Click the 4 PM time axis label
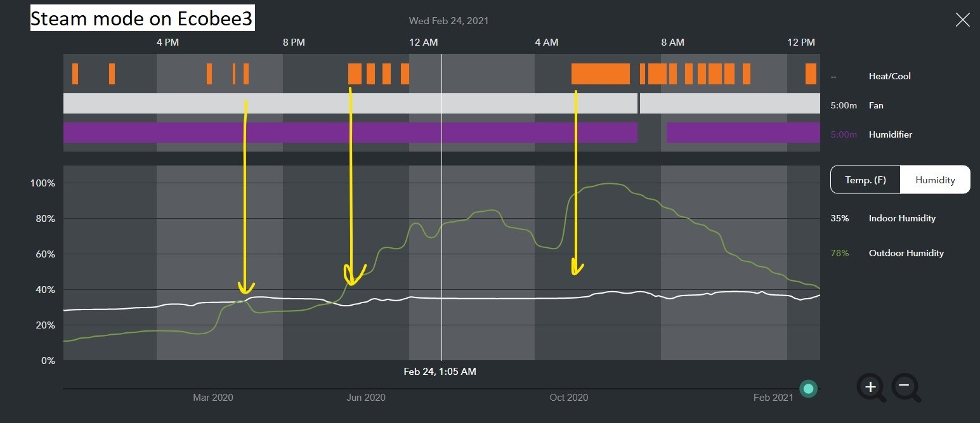 click(167, 42)
